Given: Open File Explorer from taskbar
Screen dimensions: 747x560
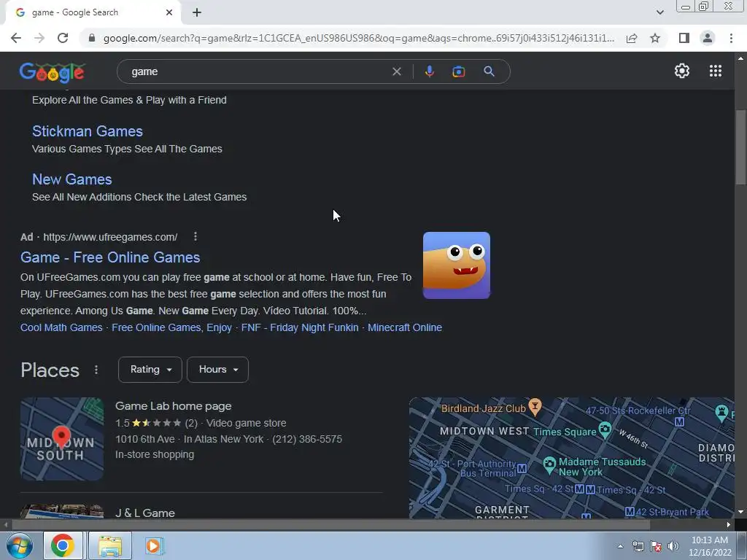Looking at the screenshot, I should pos(110,545).
